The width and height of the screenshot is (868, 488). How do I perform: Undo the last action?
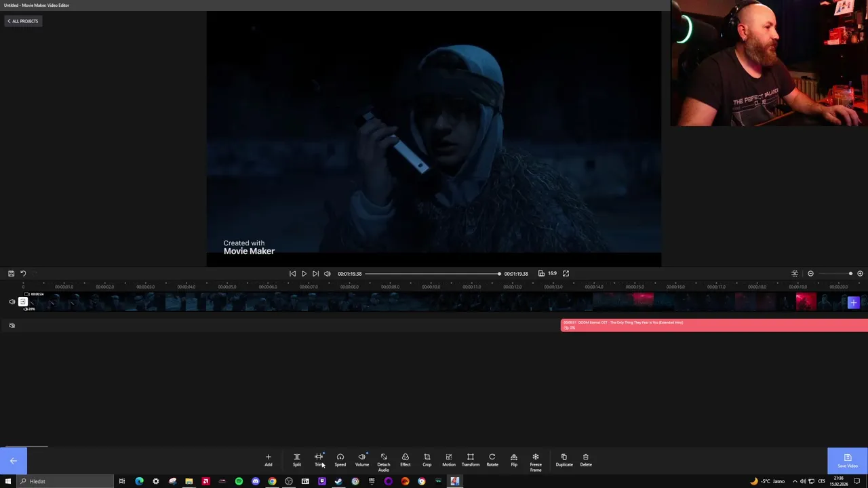click(x=23, y=273)
